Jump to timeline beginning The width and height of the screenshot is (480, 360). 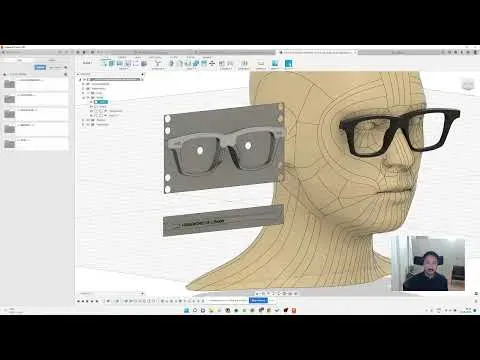click(x=79, y=301)
